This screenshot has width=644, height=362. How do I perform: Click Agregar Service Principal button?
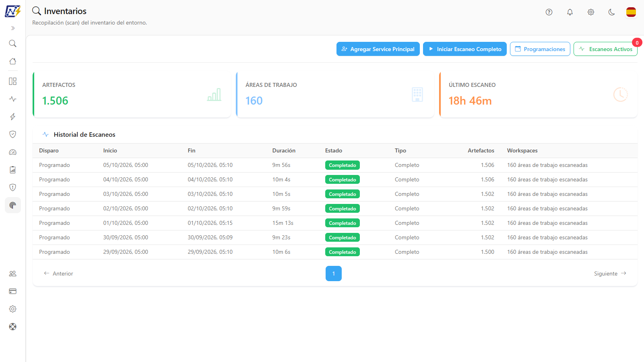pos(378,49)
